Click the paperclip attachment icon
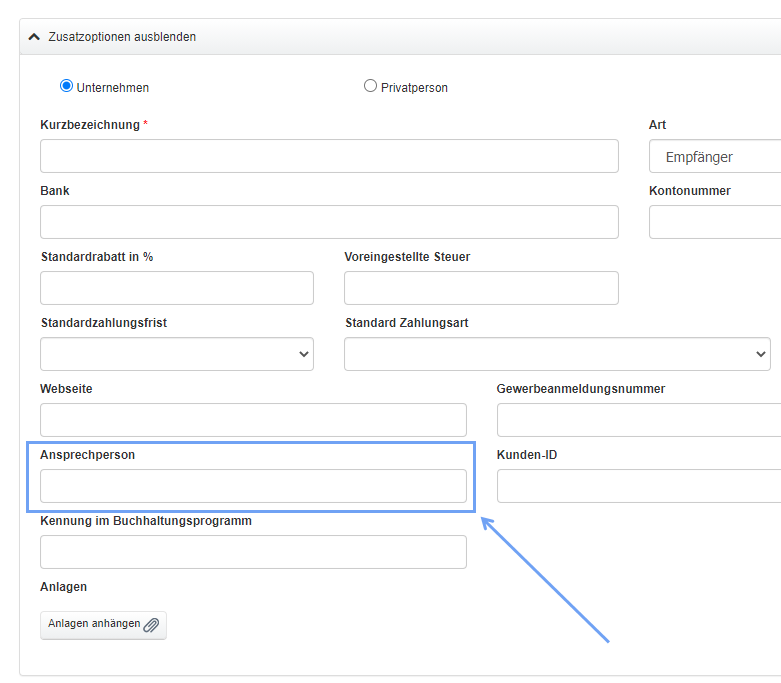This screenshot has width=781, height=683. tap(151, 625)
